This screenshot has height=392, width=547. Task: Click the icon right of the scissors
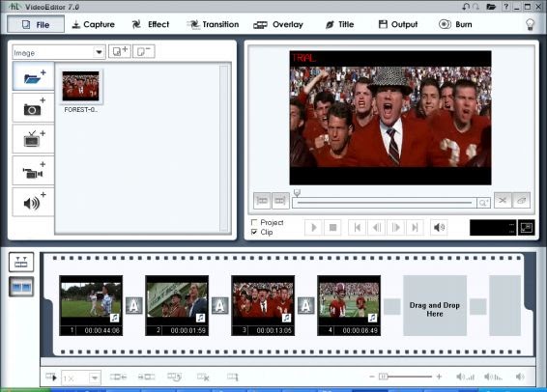click(x=522, y=201)
